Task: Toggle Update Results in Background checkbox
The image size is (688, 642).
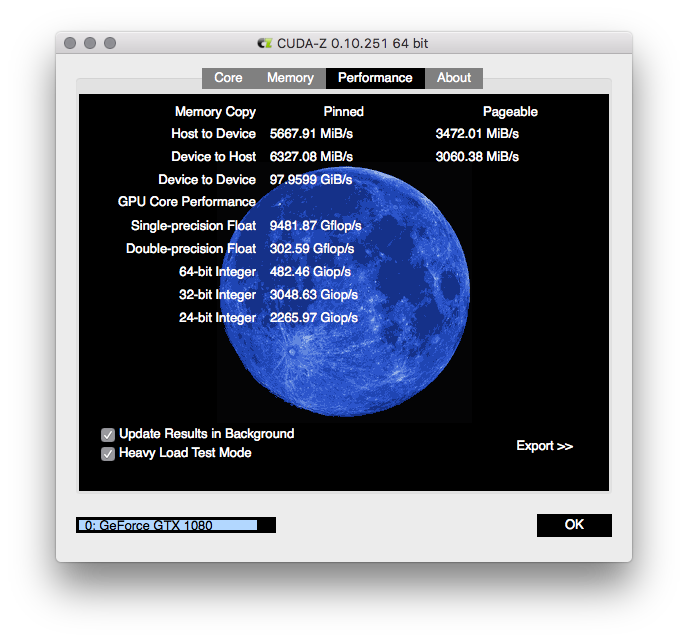Action: [108, 435]
